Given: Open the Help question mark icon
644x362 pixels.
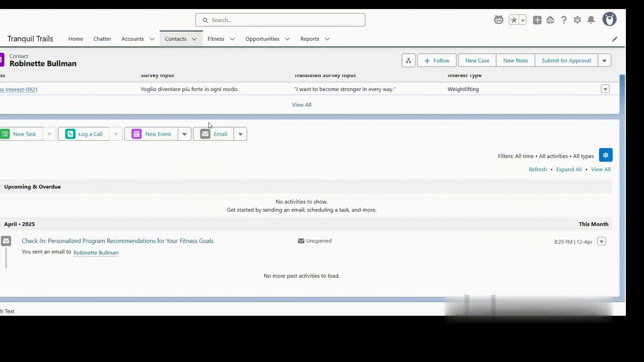Looking at the screenshot, I should (x=564, y=20).
